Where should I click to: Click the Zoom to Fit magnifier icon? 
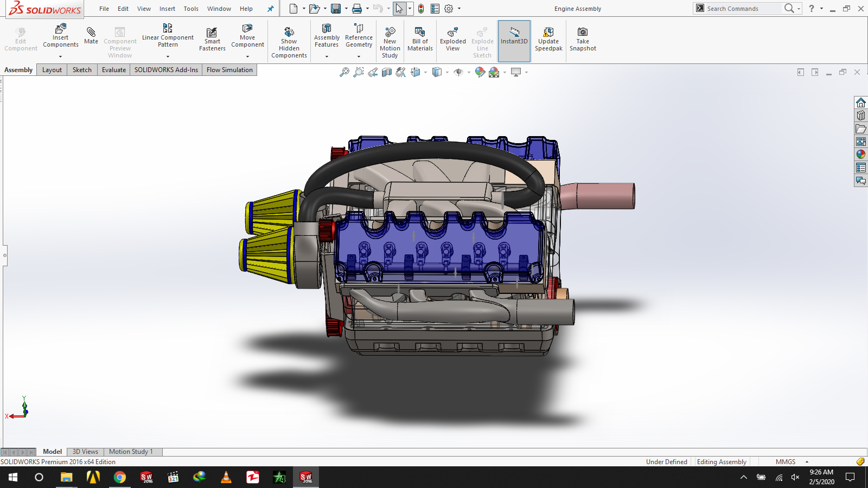(344, 72)
